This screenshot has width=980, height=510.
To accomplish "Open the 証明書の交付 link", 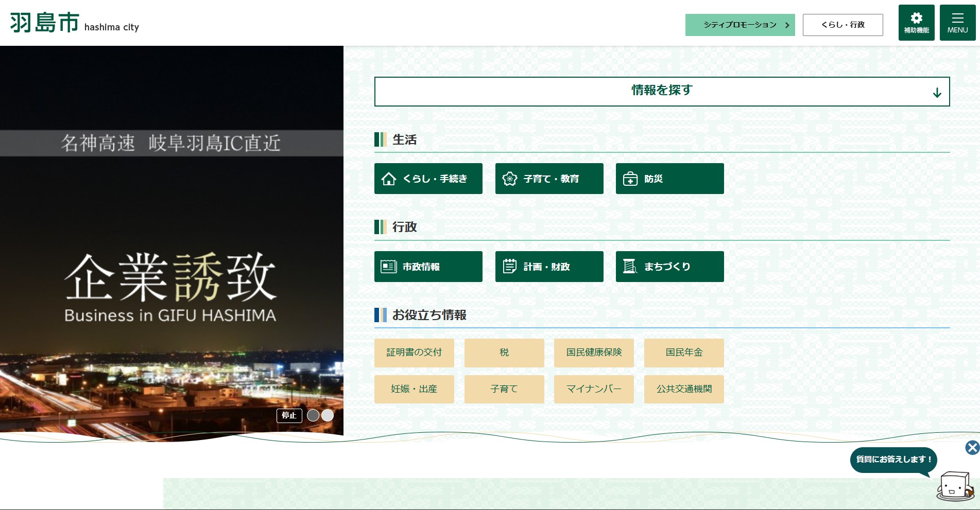I will (x=414, y=353).
